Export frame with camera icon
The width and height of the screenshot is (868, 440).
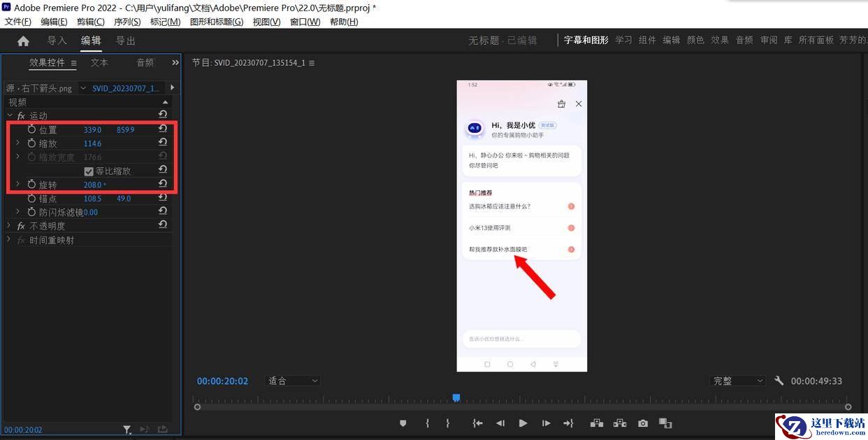(643, 423)
